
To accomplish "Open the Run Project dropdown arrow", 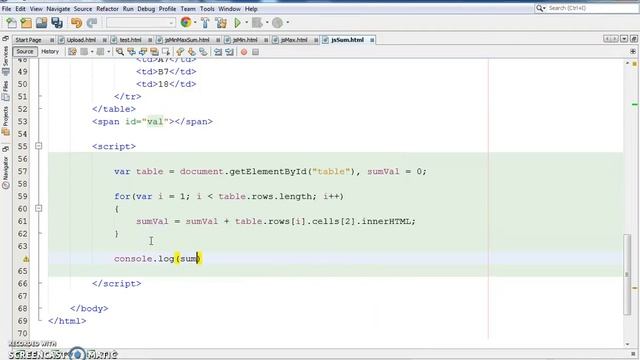I will [246, 22].
